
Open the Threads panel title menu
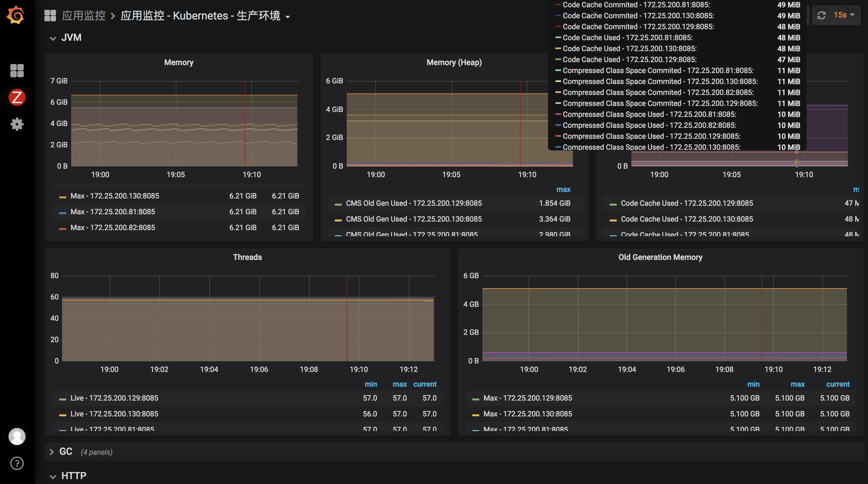247,257
